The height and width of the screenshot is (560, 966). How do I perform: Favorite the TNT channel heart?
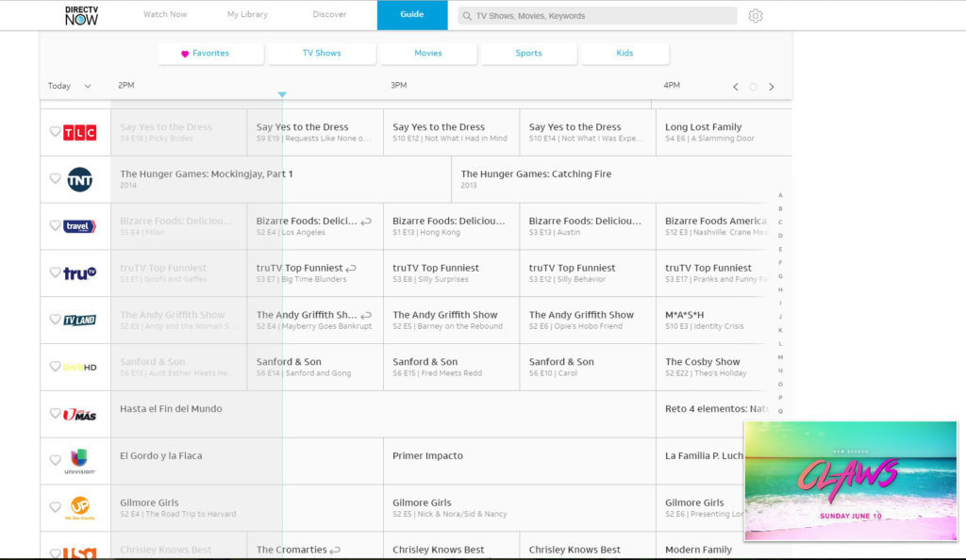(55, 178)
